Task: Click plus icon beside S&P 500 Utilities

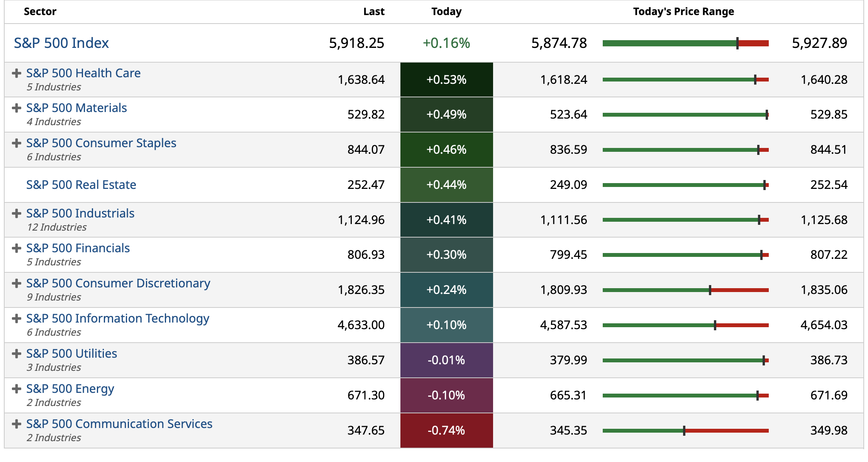Action: coord(16,354)
